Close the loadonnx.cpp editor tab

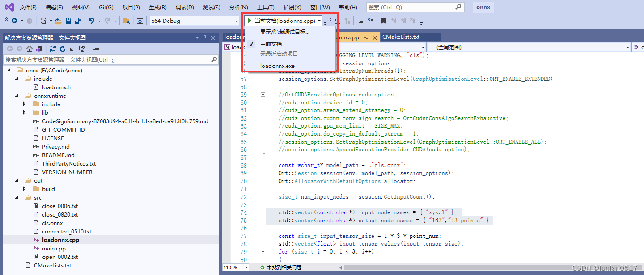click(374, 37)
